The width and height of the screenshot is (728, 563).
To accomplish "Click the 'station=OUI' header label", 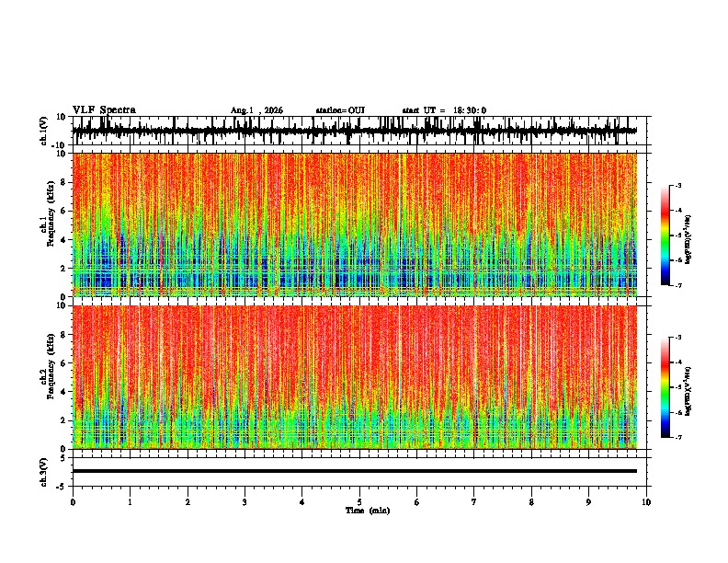I will tap(340, 110).
